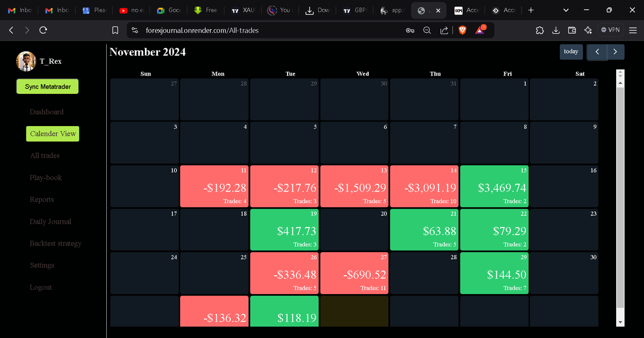This screenshot has height=338, width=644.
Task: Click the browser forward arrow
Action: (x=27, y=31)
